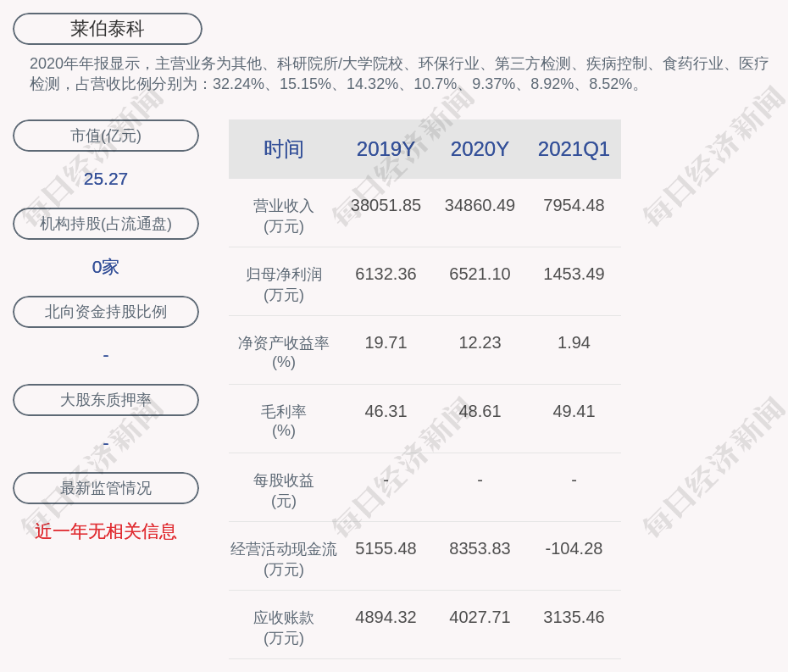Image resolution: width=788 pixels, height=672 pixels.
Task: Click the 每股收益(元) row label
Action: pos(284,490)
